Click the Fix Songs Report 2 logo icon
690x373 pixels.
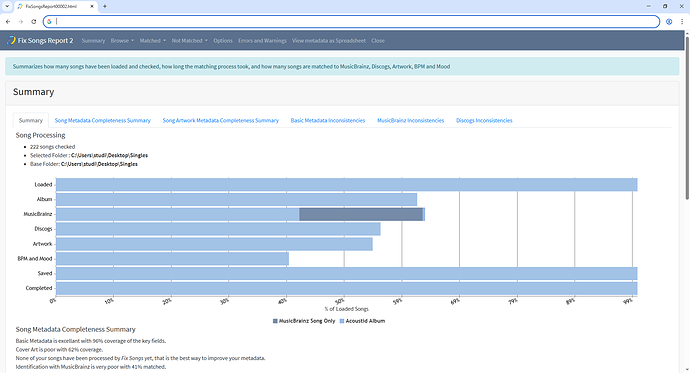pos(11,40)
